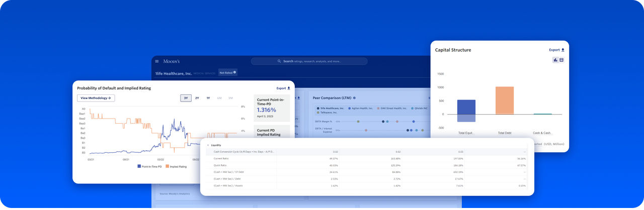Click the Moody's logo

click(172, 61)
